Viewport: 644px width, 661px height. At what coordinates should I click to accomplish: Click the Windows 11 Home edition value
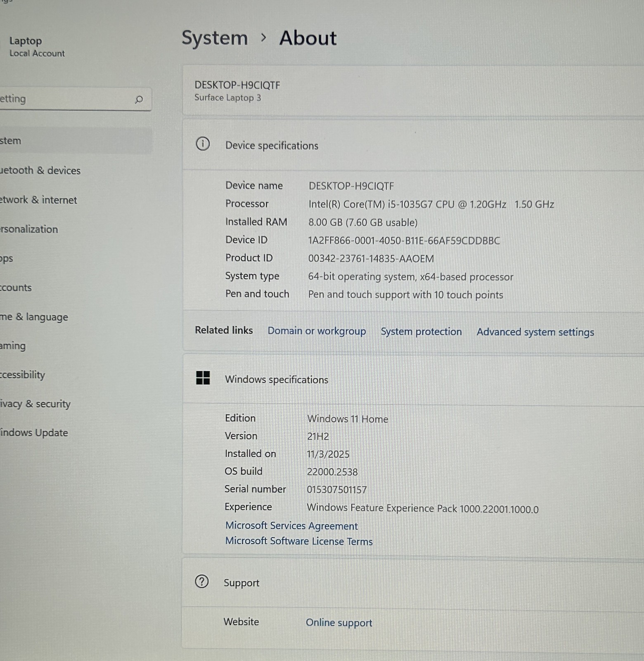point(348,419)
